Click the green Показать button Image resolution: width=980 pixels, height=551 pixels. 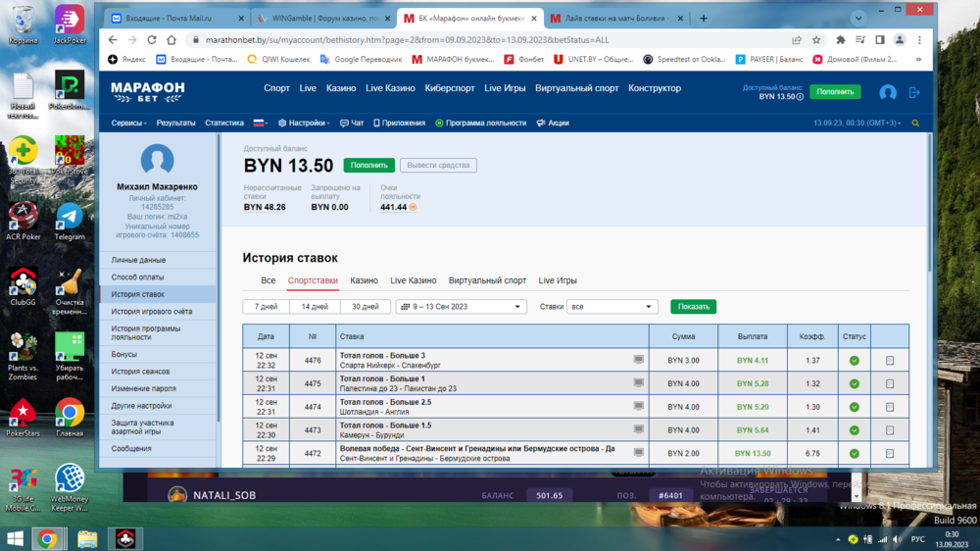[x=693, y=307]
